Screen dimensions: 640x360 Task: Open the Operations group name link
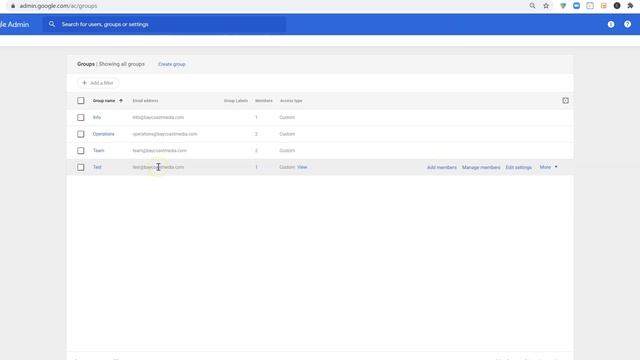pyautogui.click(x=103, y=134)
